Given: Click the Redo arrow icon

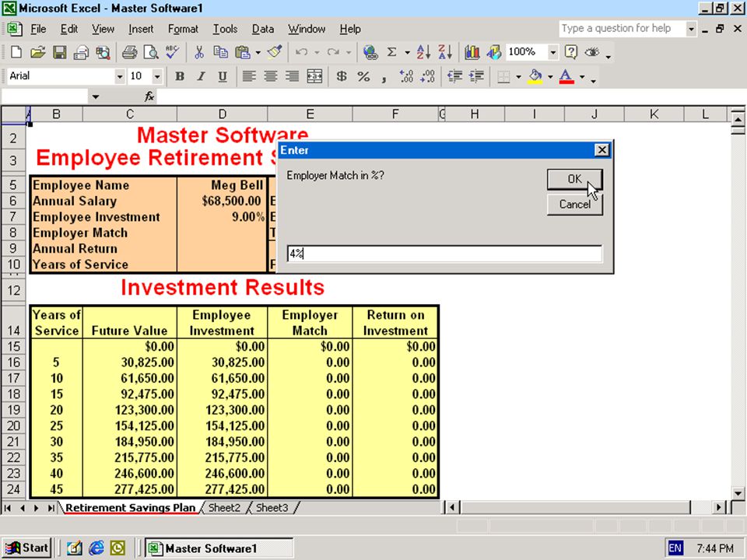Looking at the screenshot, I should click(x=333, y=52).
